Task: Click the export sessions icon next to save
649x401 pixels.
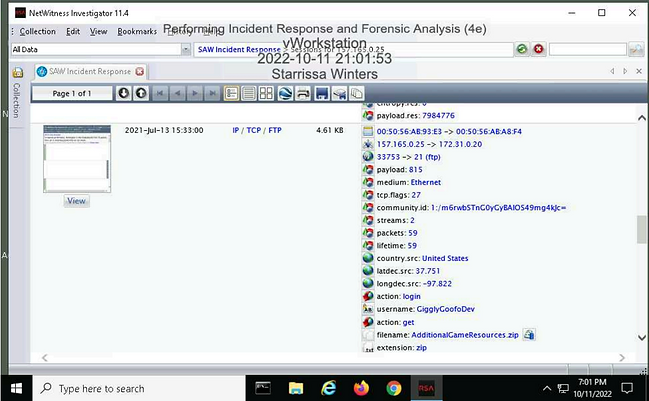Action: (x=339, y=93)
